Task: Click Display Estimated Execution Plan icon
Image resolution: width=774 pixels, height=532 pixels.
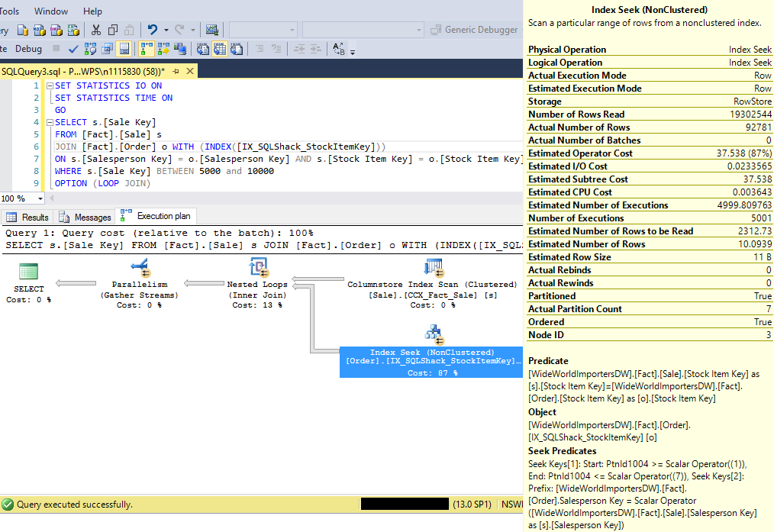Action: (90, 49)
